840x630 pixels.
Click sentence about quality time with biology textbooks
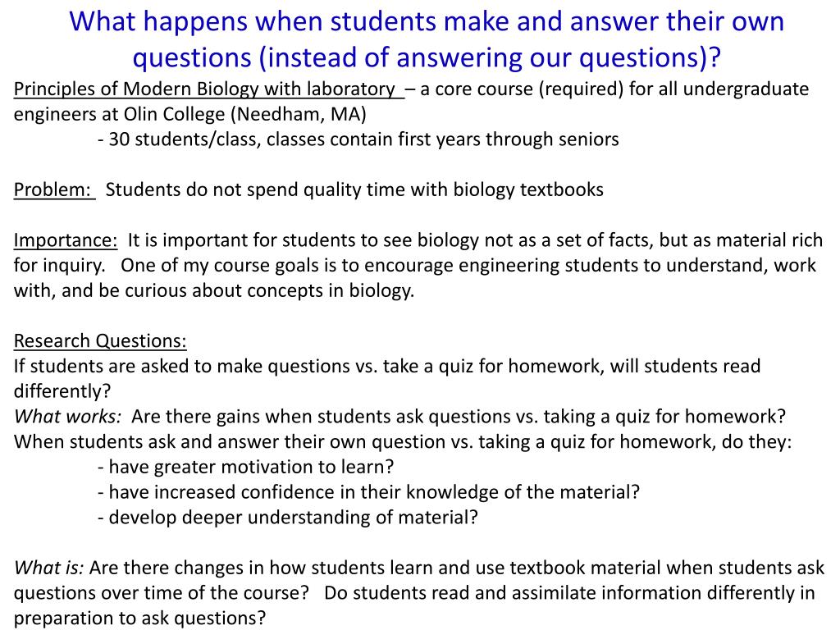pyautogui.click(x=354, y=189)
